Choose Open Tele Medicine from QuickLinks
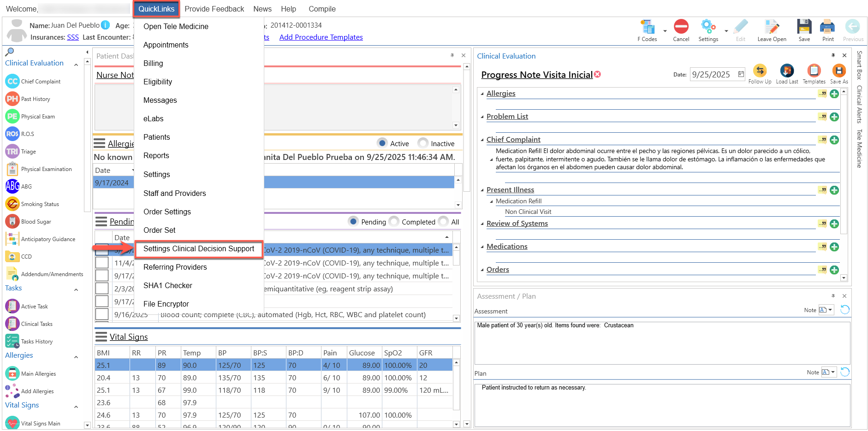Screen dimensions: 868x431 [176, 27]
